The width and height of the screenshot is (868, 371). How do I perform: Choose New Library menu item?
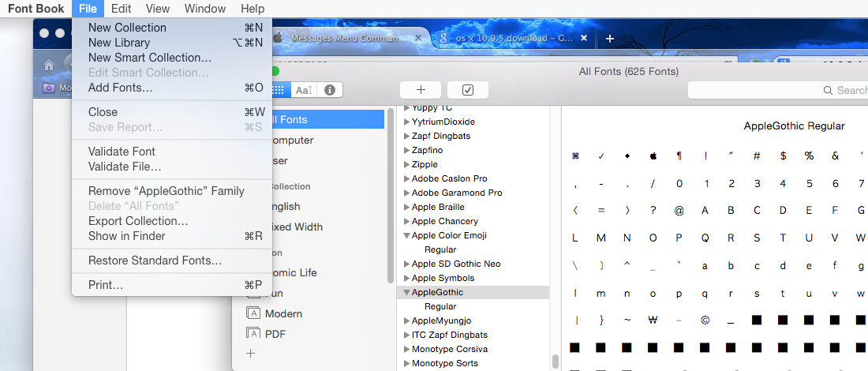(x=171, y=43)
